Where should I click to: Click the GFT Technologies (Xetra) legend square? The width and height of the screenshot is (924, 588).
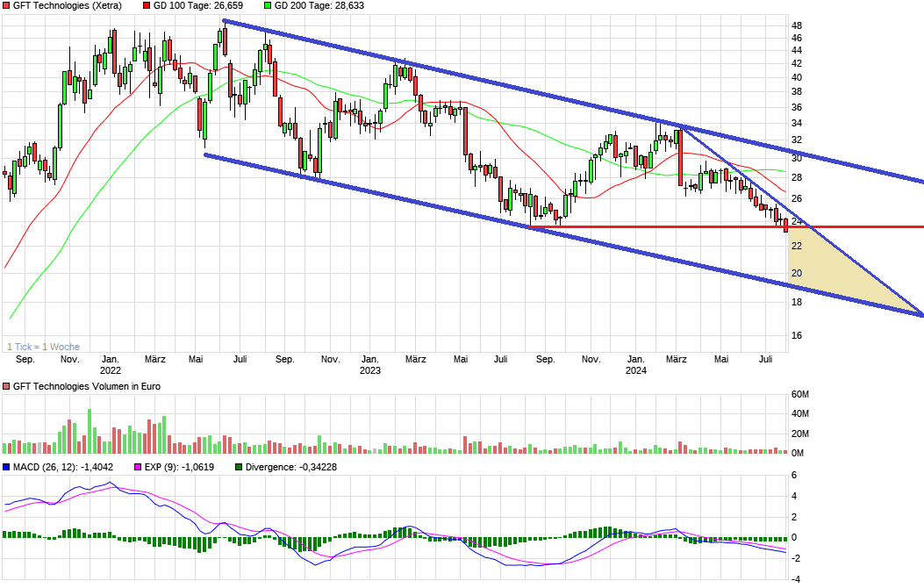7,6
